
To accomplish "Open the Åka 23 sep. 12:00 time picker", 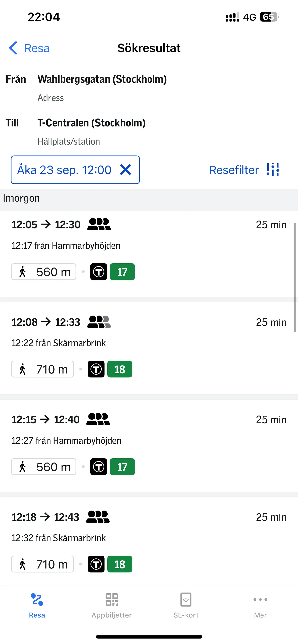I will [x=64, y=170].
